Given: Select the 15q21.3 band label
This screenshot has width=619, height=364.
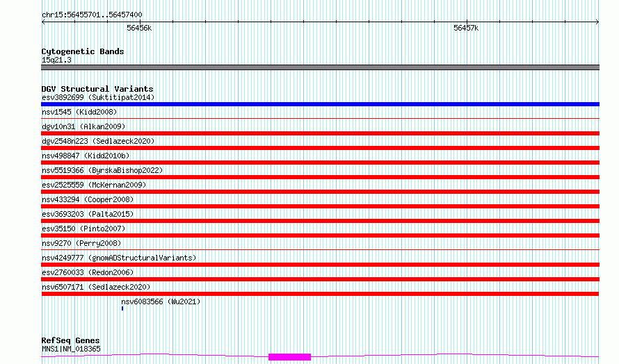Looking at the screenshot, I should (56, 60).
